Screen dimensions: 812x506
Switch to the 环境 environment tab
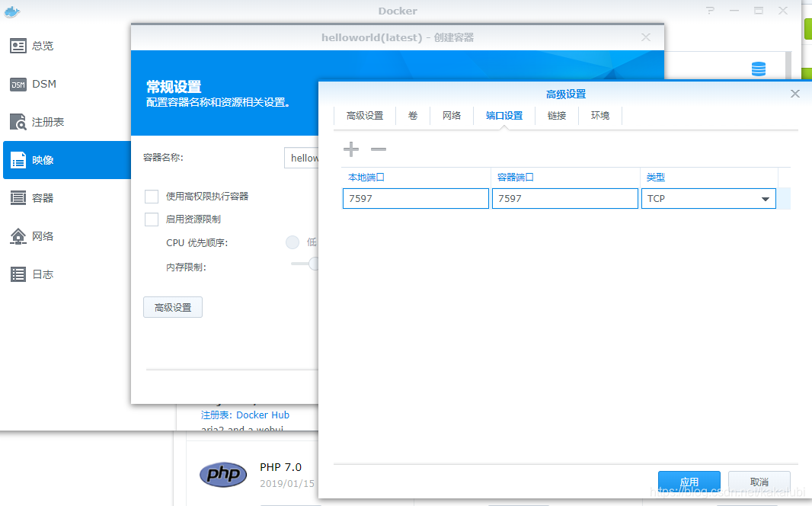tap(600, 116)
